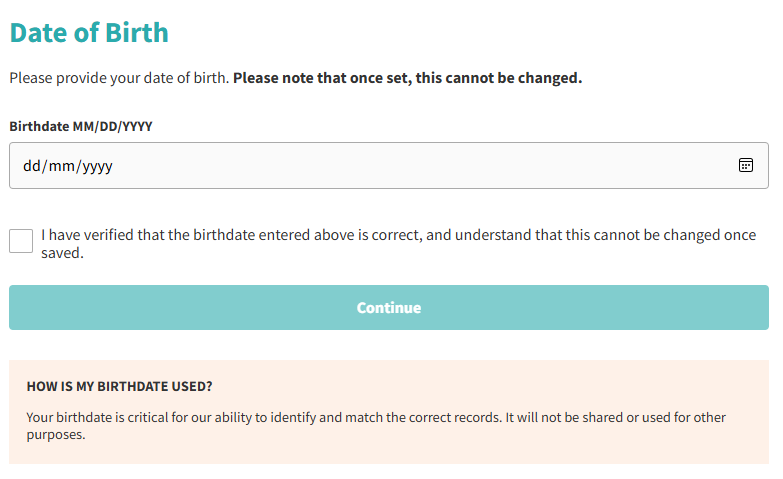Viewport: 783px width, 479px height.
Task: Open the calendar date picker icon
Action: point(745,165)
